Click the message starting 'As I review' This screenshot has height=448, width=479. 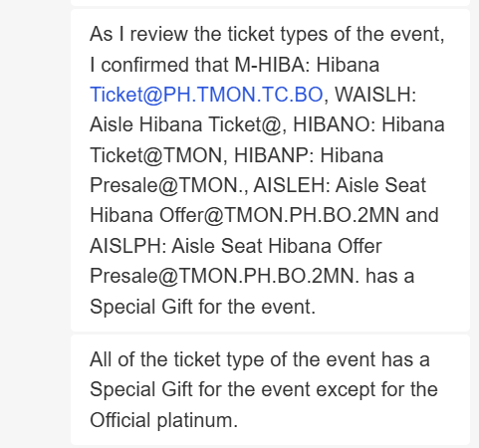270,170
